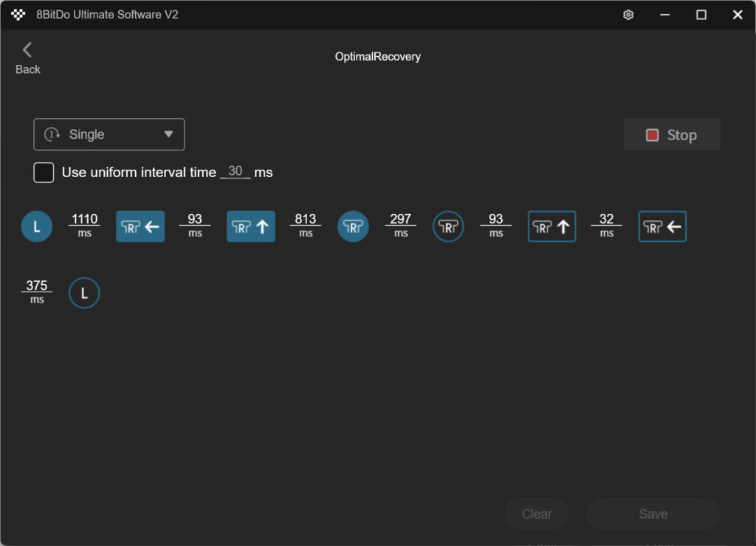
Task: Click the outlined round right stick icon
Action: (448, 227)
